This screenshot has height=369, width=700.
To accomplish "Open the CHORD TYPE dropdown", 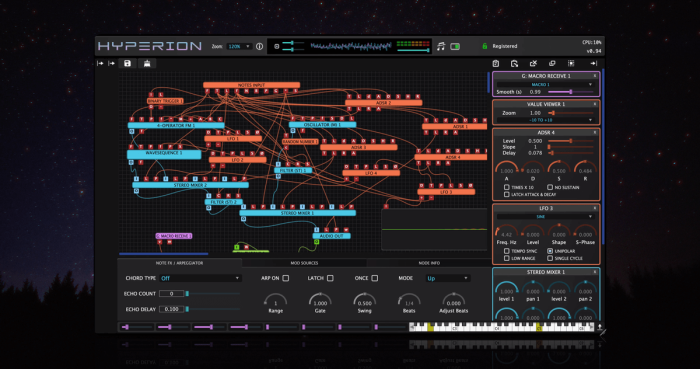I will [200, 278].
